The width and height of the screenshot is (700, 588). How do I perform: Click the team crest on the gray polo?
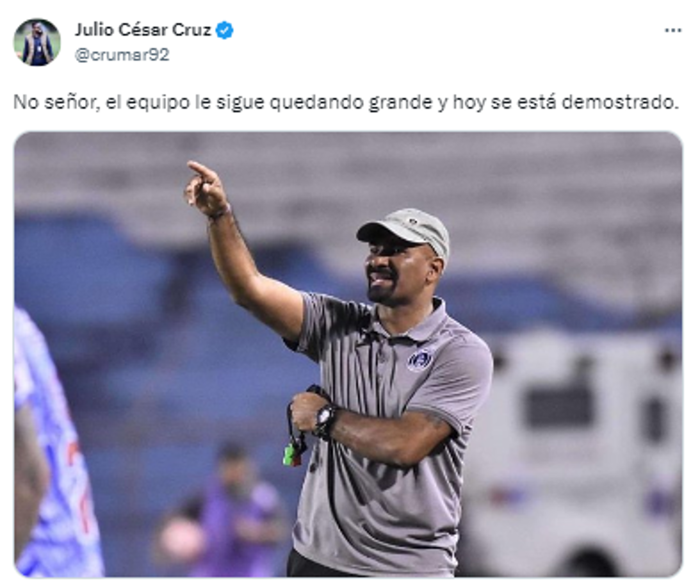[420, 360]
